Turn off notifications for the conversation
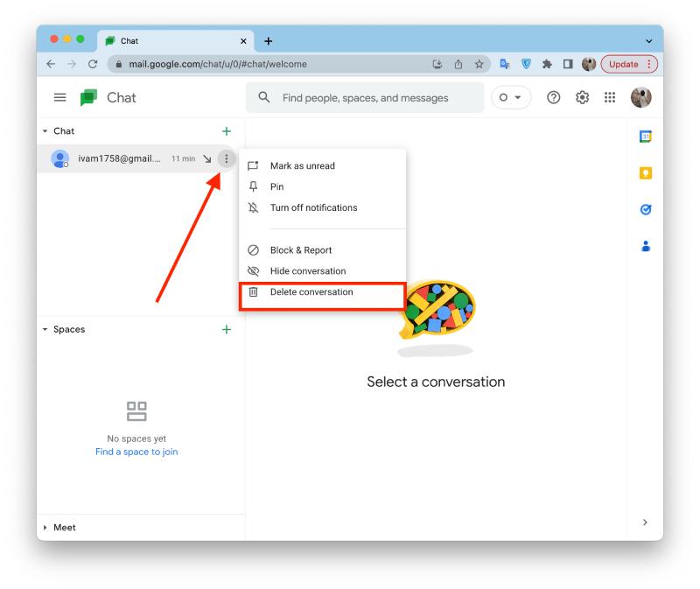The image size is (700, 589). [x=313, y=207]
